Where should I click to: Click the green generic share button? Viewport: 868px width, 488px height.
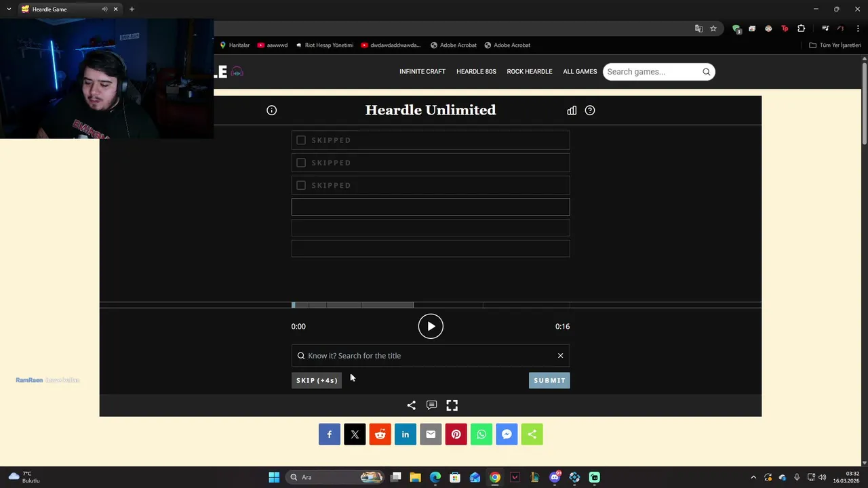(532, 434)
